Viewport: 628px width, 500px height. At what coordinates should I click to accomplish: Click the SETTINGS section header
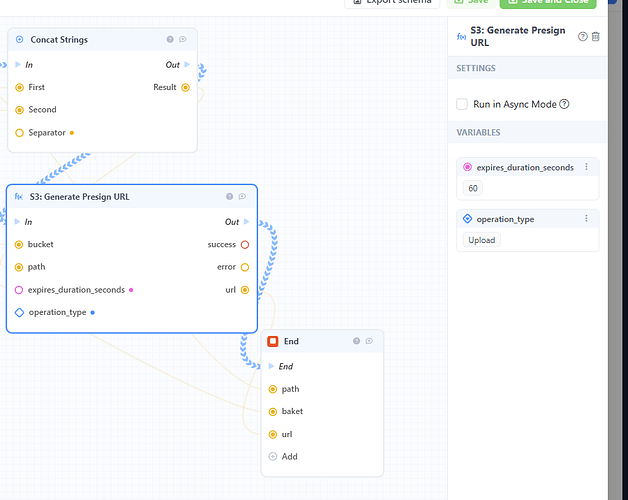click(527, 68)
